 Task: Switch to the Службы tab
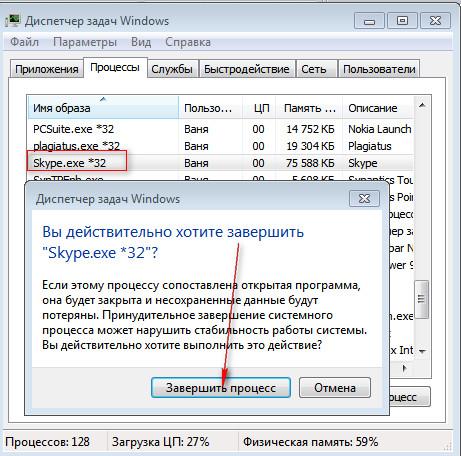coord(172,69)
